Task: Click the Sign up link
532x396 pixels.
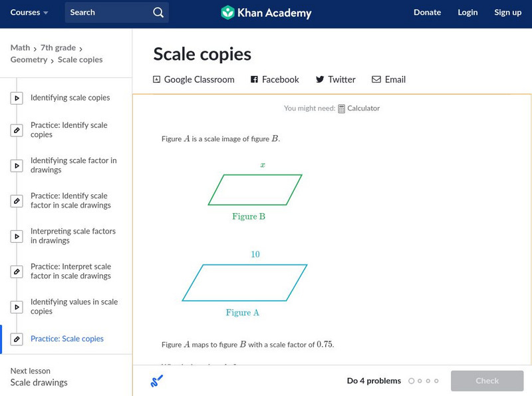Action: (x=507, y=13)
